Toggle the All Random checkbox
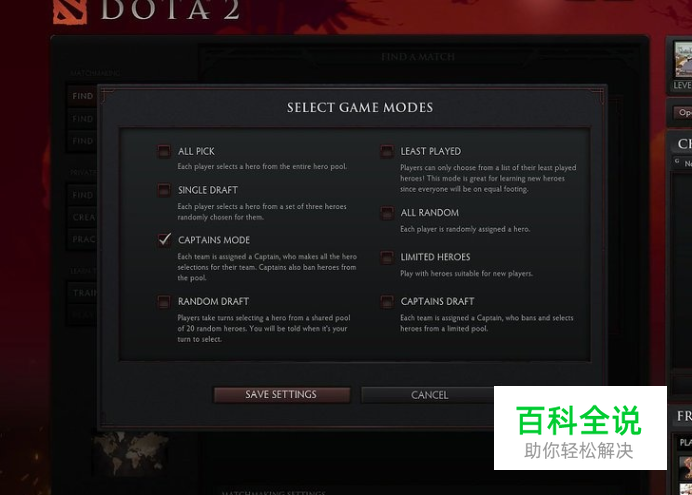 point(387,213)
